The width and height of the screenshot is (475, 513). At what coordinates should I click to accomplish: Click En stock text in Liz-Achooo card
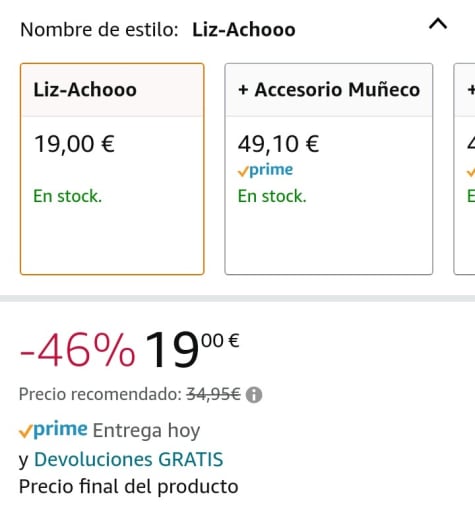click(x=67, y=196)
